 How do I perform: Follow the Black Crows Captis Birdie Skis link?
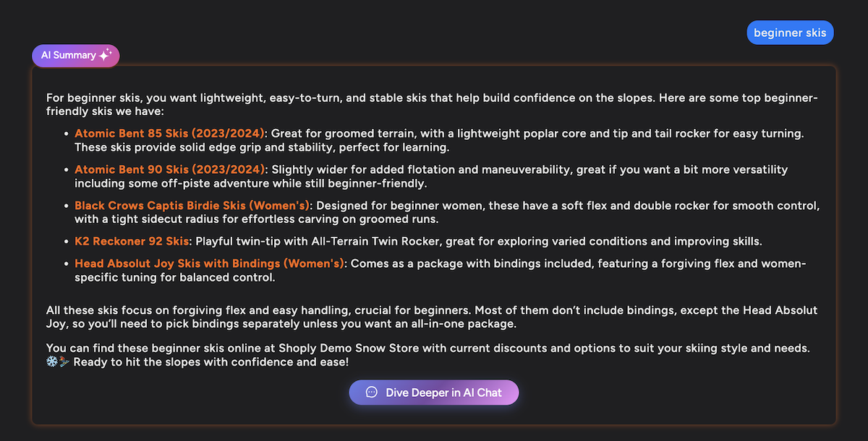192,205
